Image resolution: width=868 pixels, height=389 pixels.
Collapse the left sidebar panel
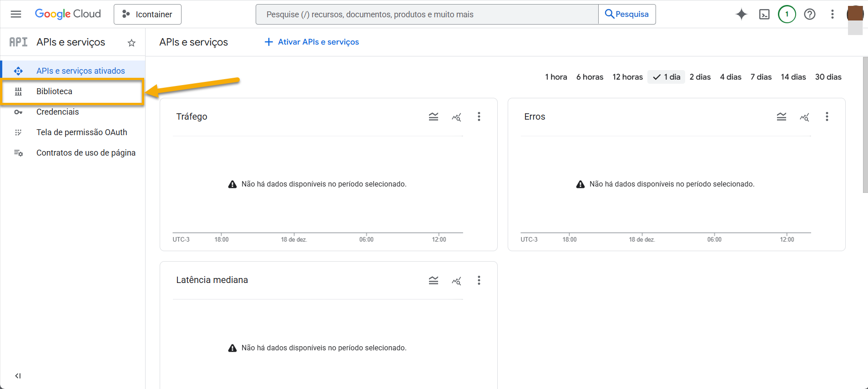[18, 376]
